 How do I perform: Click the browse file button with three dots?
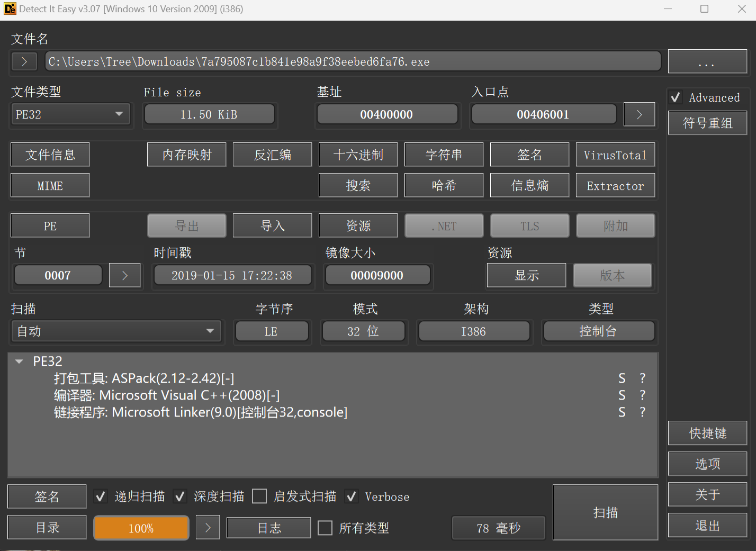point(707,62)
